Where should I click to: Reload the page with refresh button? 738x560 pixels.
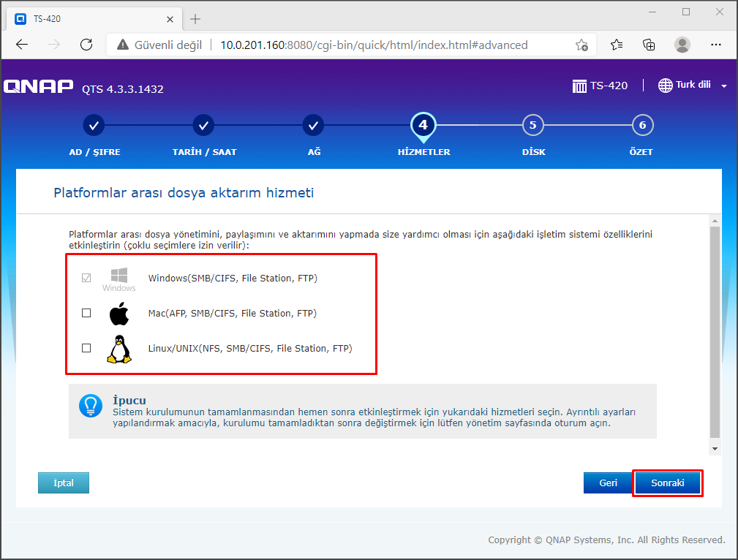[86, 45]
